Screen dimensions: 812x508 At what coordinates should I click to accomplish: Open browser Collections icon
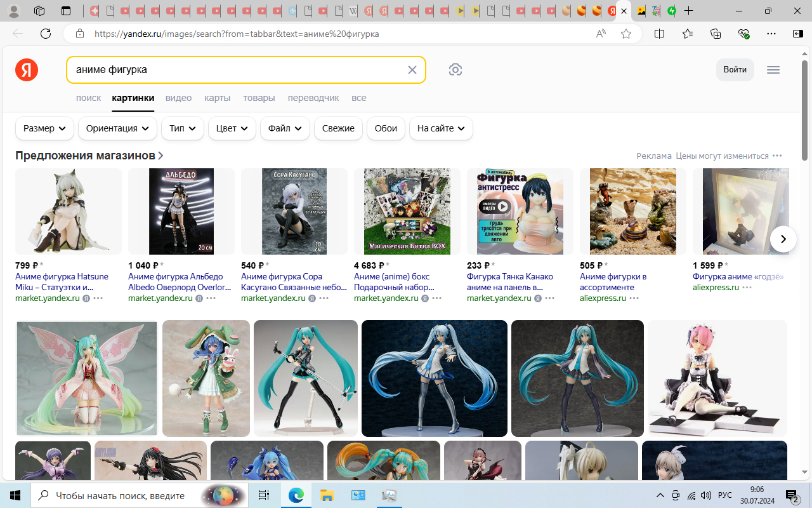point(716,34)
